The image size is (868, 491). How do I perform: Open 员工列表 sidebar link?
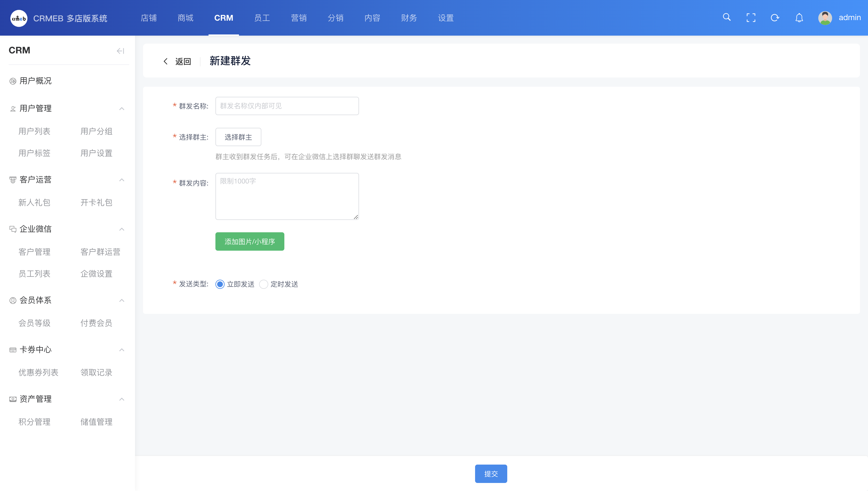(x=34, y=274)
